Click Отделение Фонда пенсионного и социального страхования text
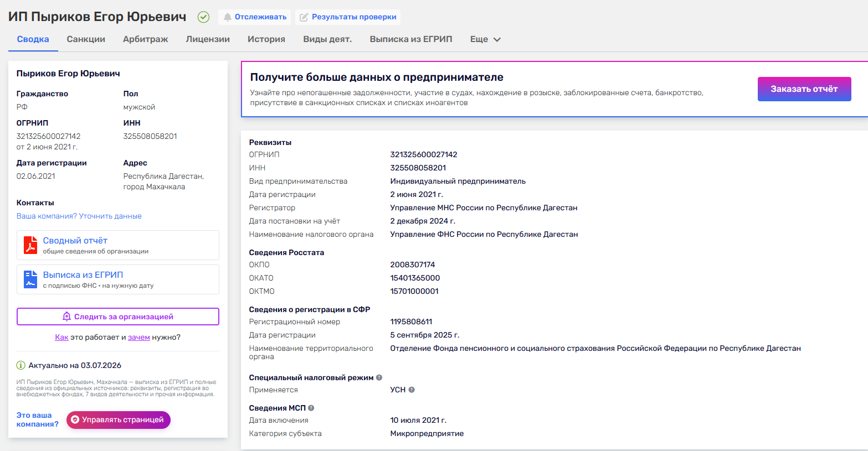This screenshot has height=451, width=868. [x=595, y=349]
